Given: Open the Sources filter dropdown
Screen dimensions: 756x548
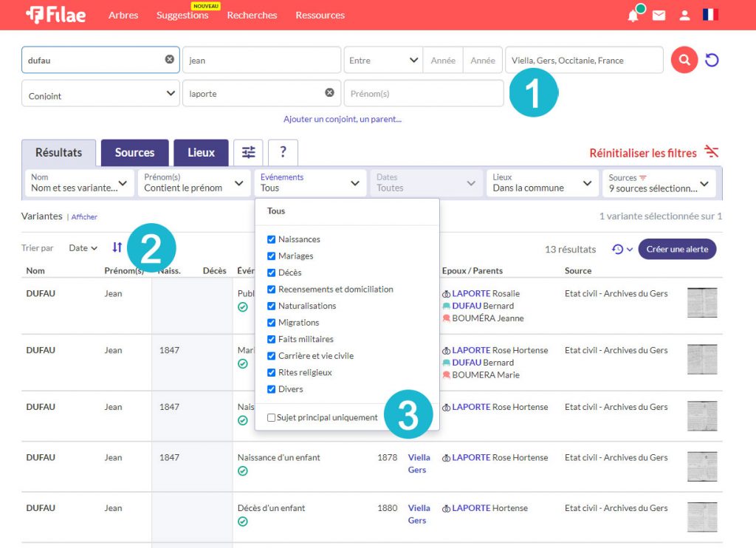Looking at the screenshot, I should [659, 183].
